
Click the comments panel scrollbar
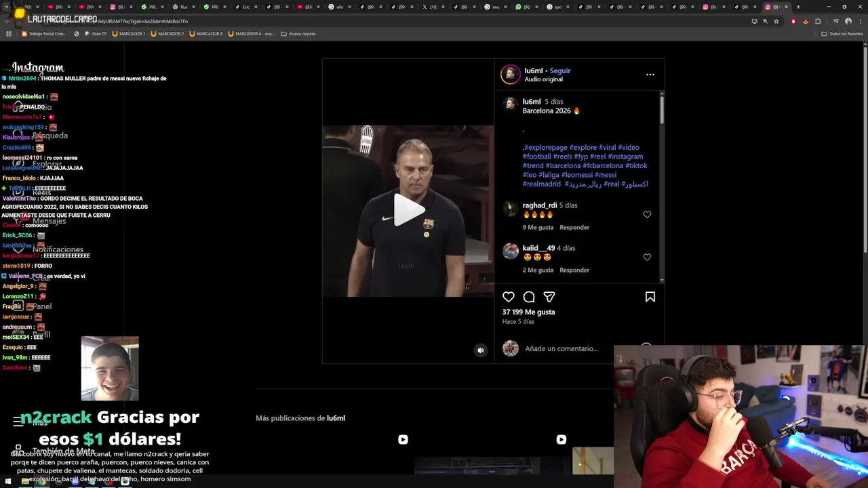tap(662, 110)
